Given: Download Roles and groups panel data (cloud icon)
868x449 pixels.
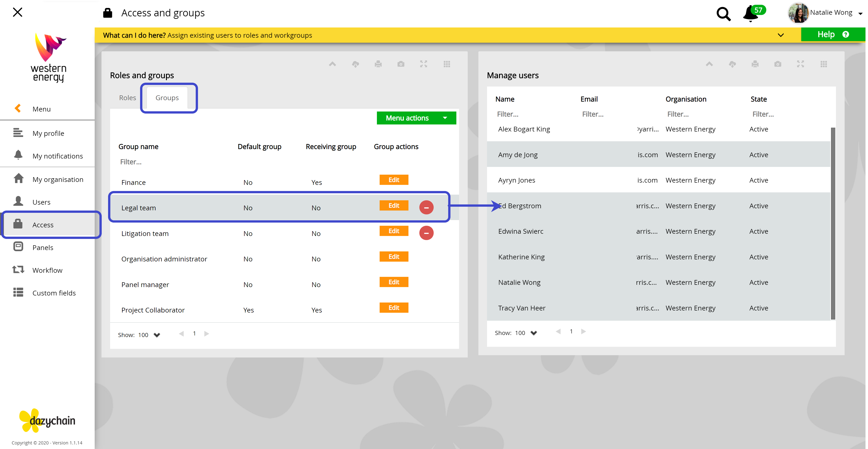Looking at the screenshot, I should pos(355,64).
